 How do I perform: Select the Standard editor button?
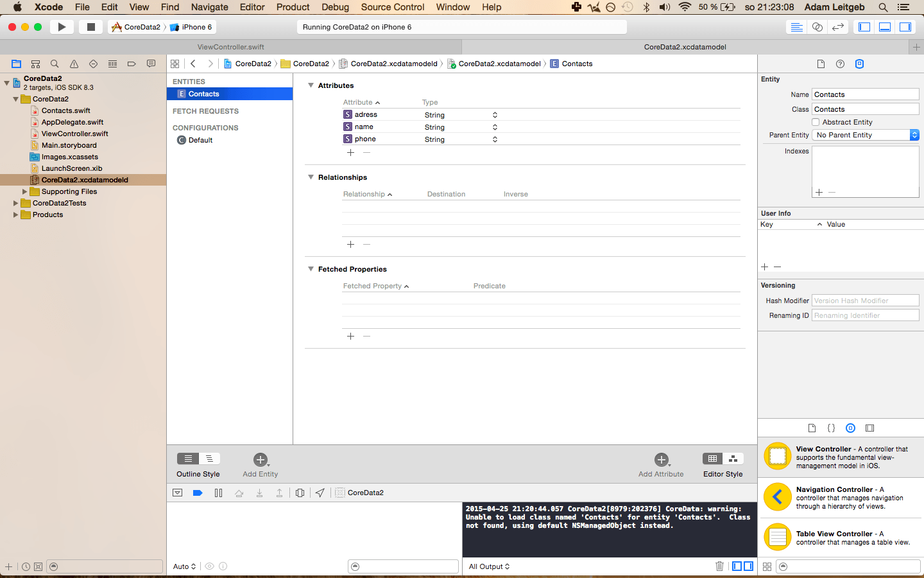click(796, 27)
